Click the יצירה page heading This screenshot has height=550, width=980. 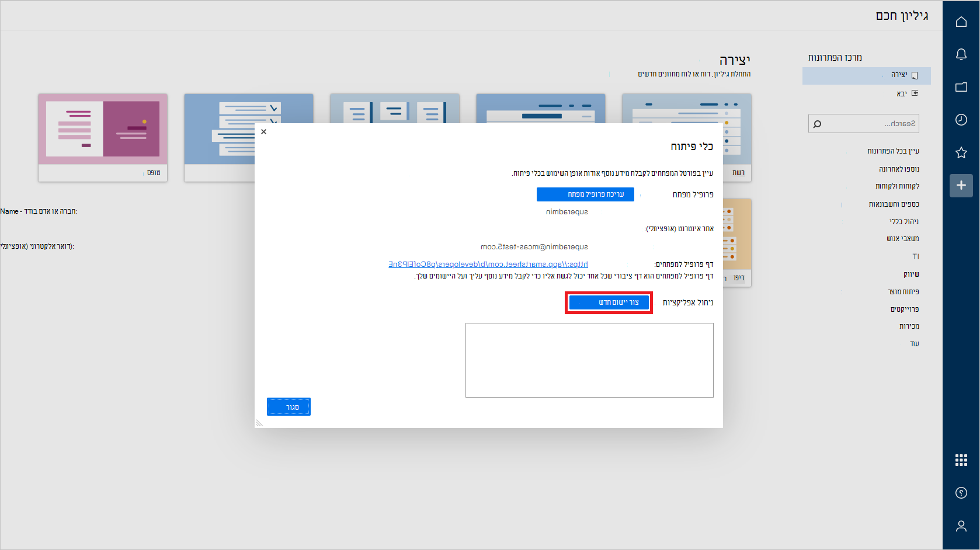coord(735,60)
